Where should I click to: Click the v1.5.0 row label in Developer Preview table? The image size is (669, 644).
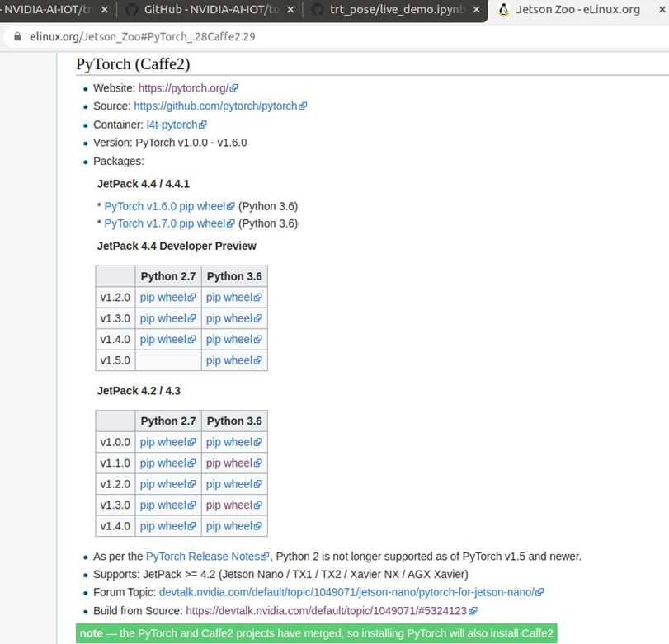[115, 360]
